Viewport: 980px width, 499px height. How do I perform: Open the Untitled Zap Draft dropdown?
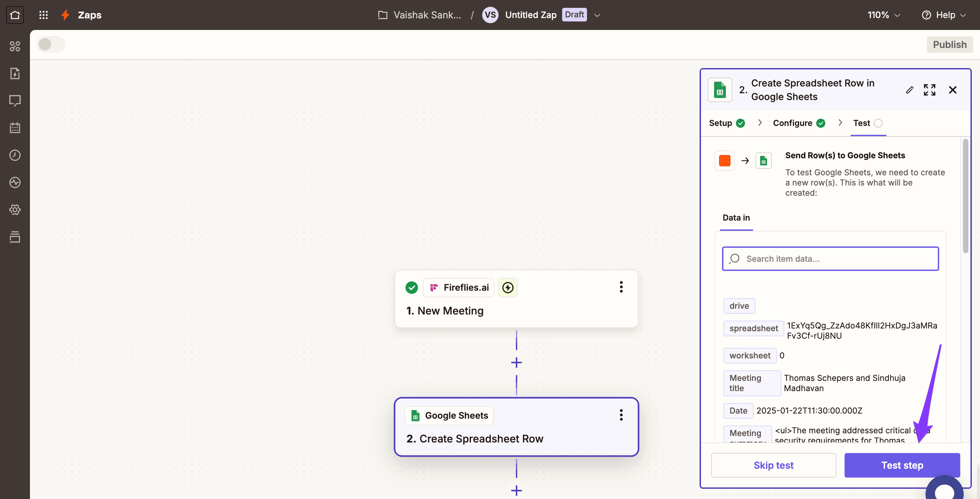[x=597, y=15]
